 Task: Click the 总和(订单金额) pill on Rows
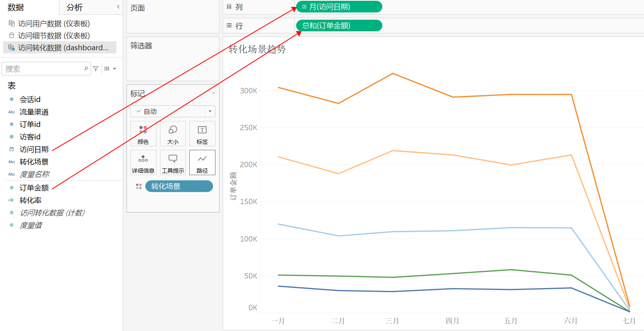pyautogui.click(x=339, y=26)
